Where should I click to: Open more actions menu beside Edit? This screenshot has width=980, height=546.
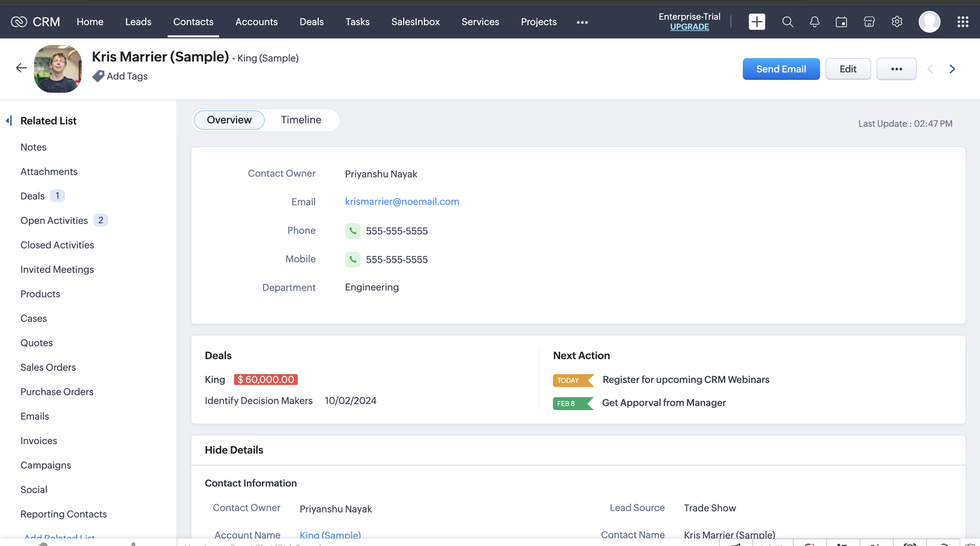(896, 69)
